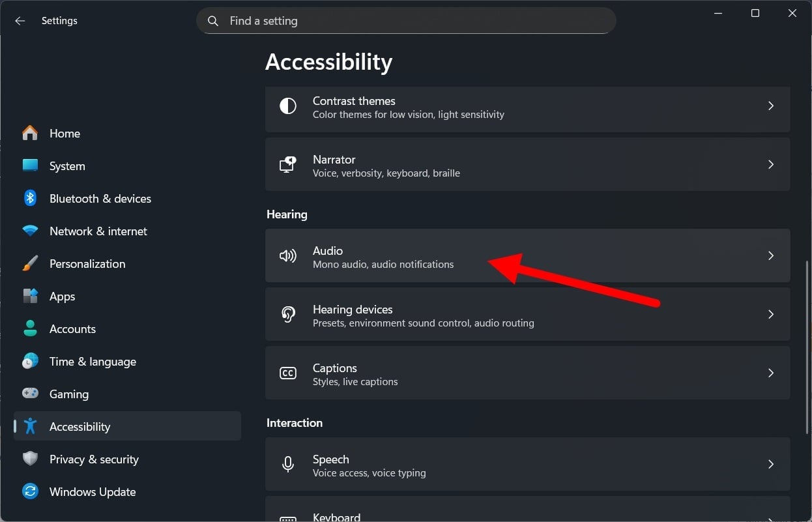Open Bluetooth & devices page
The height and width of the screenshot is (522, 812).
pyautogui.click(x=127, y=198)
